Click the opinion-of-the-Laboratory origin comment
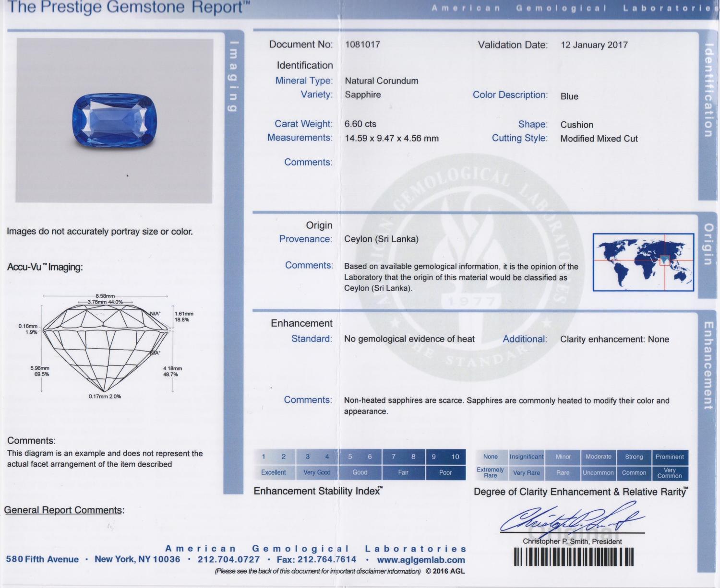This screenshot has width=720, height=588. (x=461, y=277)
